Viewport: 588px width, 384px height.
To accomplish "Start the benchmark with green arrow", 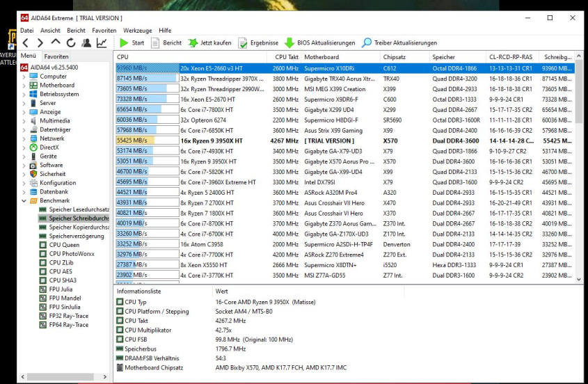I will (x=132, y=42).
